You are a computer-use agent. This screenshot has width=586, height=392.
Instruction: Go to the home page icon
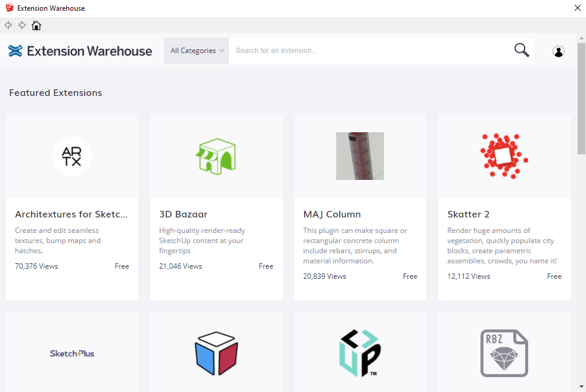coord(36,25)
